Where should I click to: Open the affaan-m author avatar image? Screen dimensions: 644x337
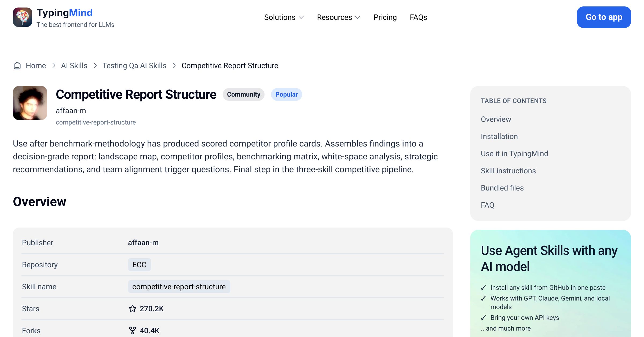30,103
